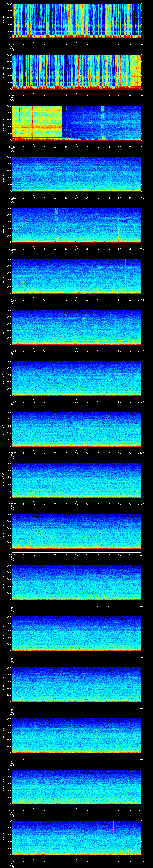Open the spectrogram panel starting at 18:51:00
The width and height of the screenshot is (153, 868).
(x=77, y=378)
